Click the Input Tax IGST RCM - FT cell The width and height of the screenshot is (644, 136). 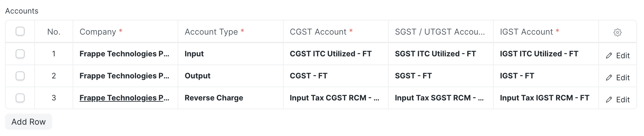tap(546, 98)
